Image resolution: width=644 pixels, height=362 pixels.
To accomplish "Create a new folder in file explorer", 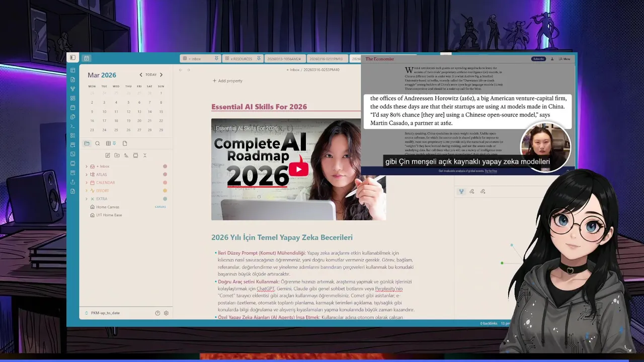I will click(x=117, y=155).
